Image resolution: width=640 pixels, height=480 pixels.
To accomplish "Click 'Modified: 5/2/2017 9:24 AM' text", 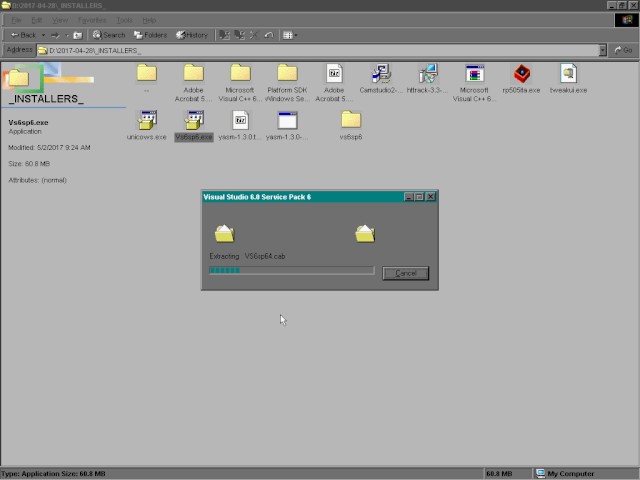I will click(49, 147).
